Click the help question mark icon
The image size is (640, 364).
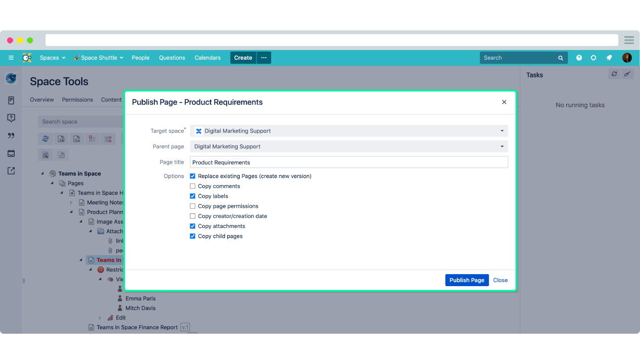point(579,58)
